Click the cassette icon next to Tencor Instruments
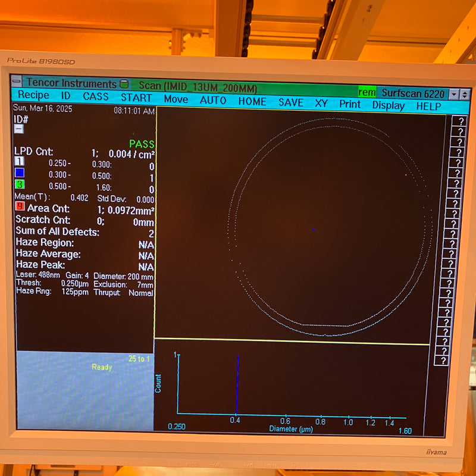 pos(123,84)
